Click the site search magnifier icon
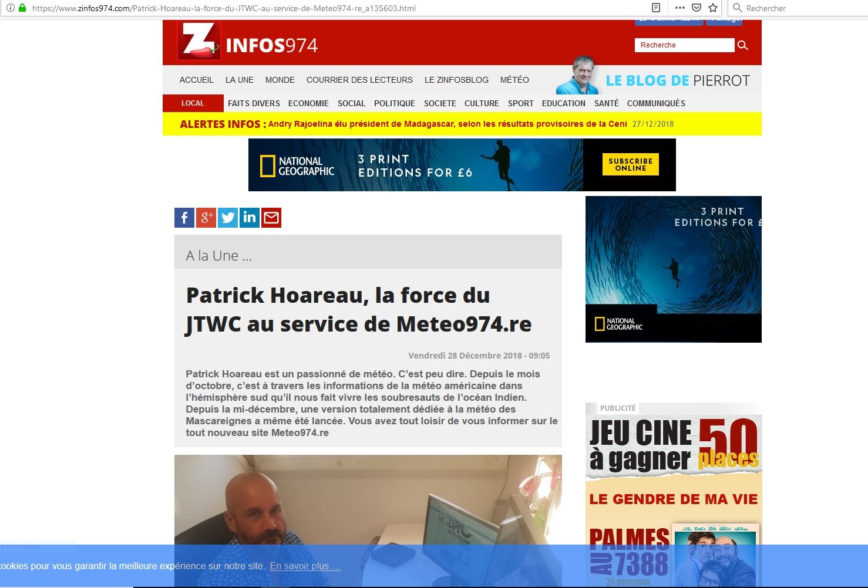The image size is (868, 588). (743, 45)
